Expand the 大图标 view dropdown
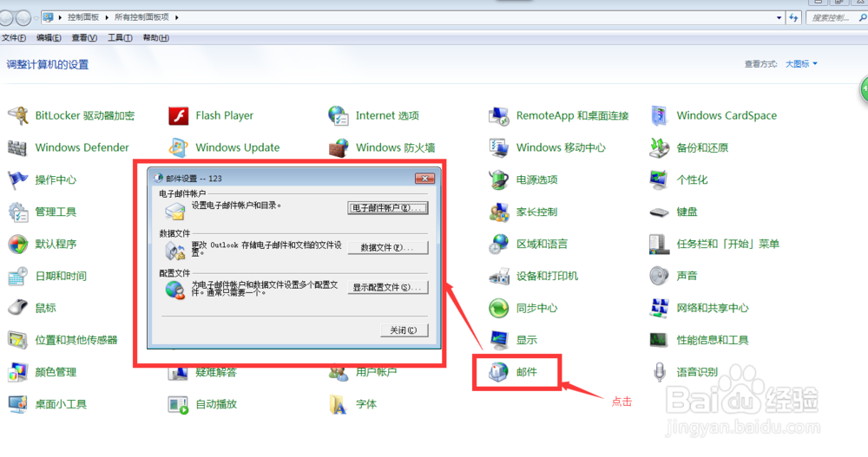Image resolution: width=868 pixels, height=457 pixels. pyautogui.click(x=801, y=64)
